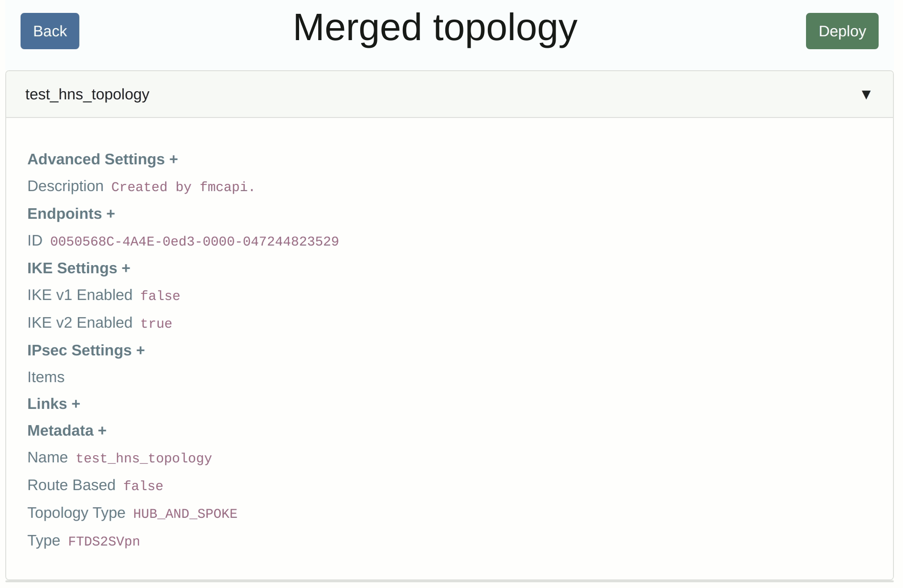This screenshot has width=903, height=588.
Task: Click the Description text Created by fmcapi
Action: (x=183, y=187)
